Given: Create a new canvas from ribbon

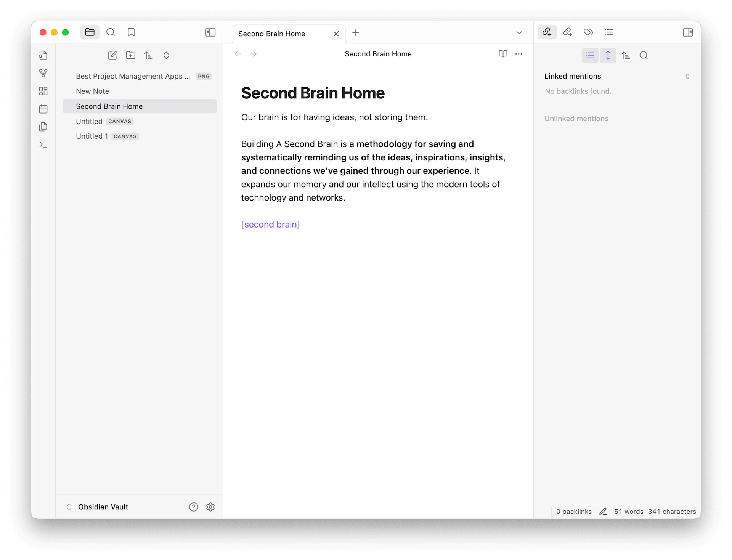Looking at the screenshot, I should [x=43, y=91].
